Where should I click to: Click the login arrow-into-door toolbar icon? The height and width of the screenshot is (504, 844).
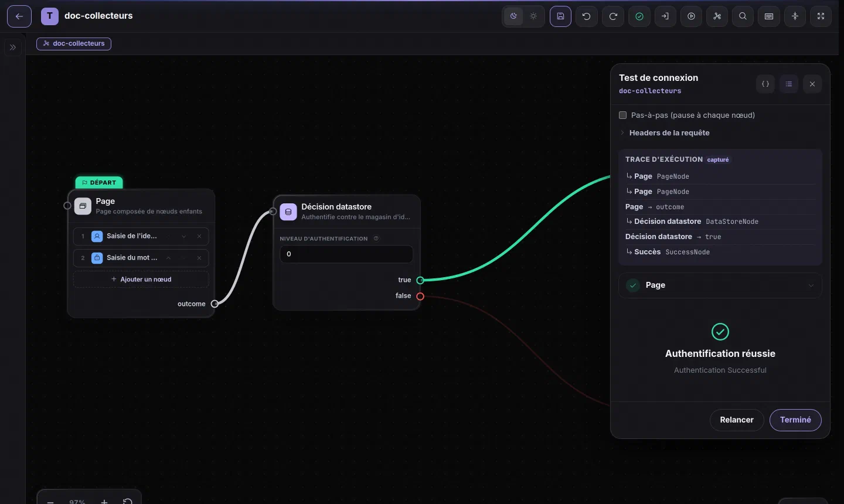tap(665, 16)
